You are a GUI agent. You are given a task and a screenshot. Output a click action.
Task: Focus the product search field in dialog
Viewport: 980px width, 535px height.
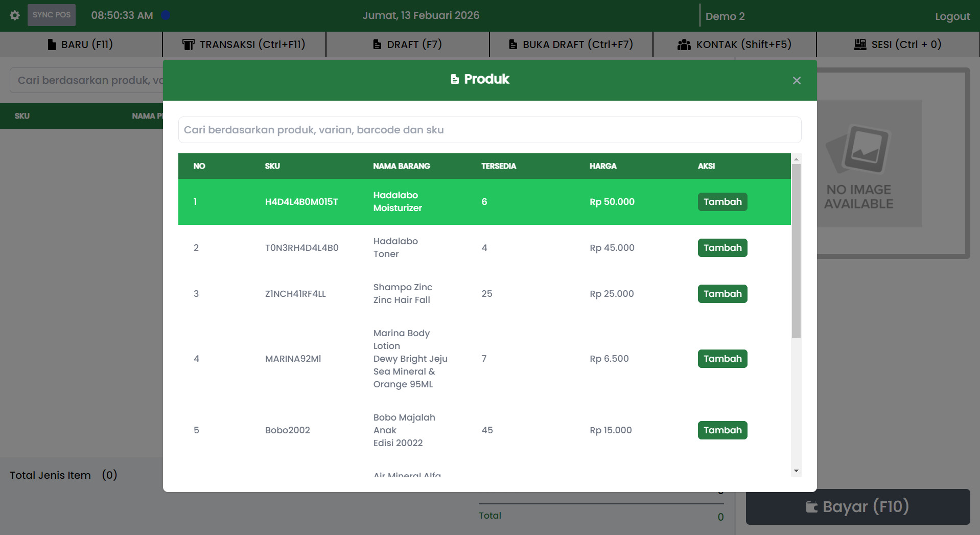pyautogui.click(x=489, y=130)
